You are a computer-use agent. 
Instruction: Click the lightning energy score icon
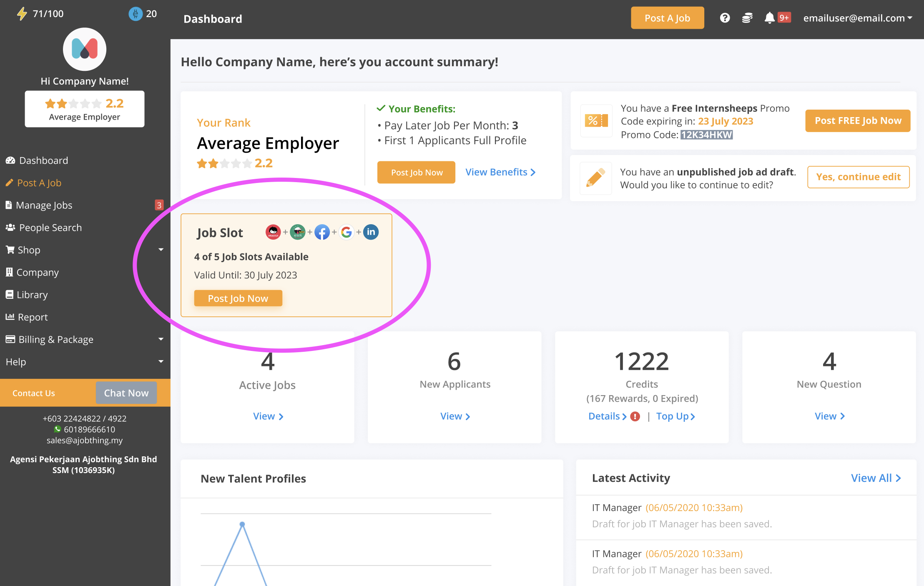point(22,14)
